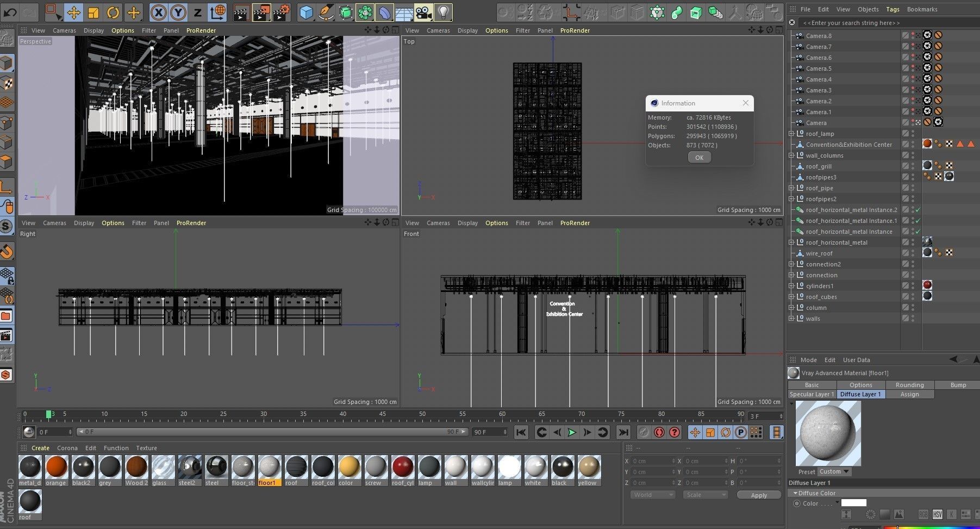This screenshot has height=529, width=980.
Task: Click the Apply button in coordinates panel
Action: (759, 495)
